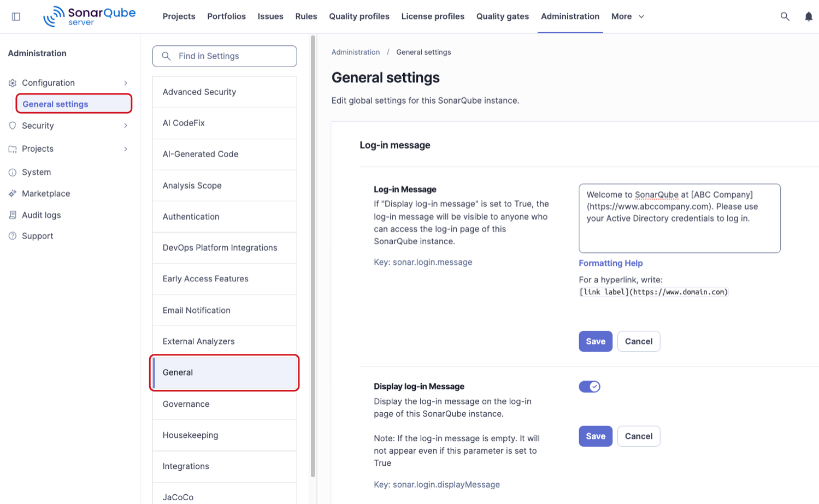Expand the Configuration section chevron
819x504 pixels.
126,83
